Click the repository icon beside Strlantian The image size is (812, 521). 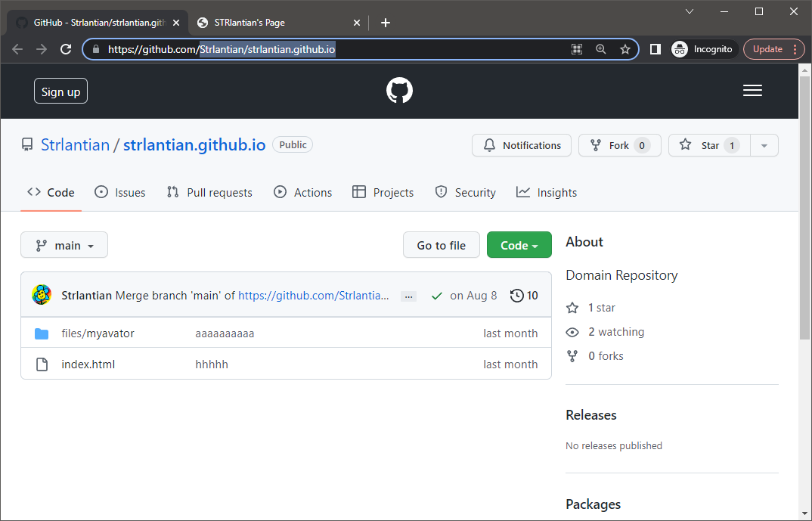pyautogui.click(x=27, y=145)
